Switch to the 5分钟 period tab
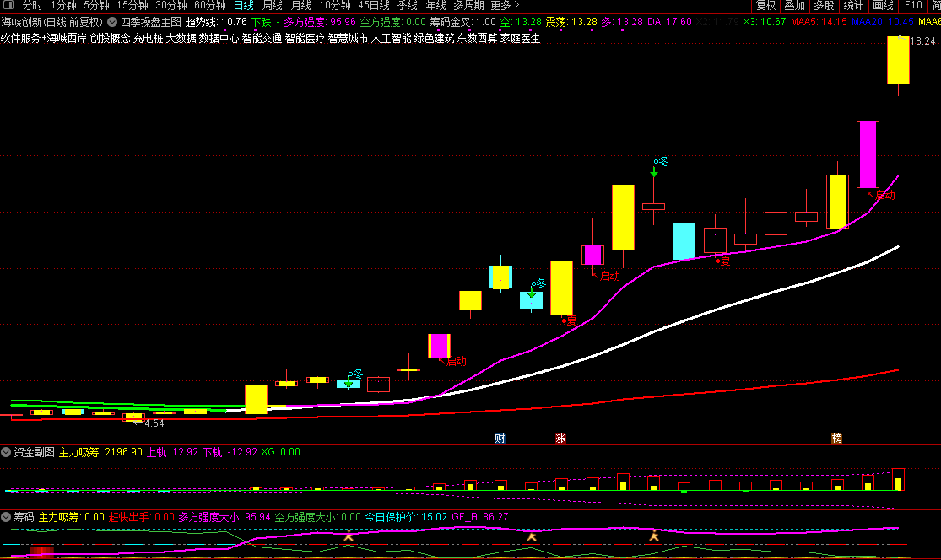941x560 pixels. [x=96, y=5]
